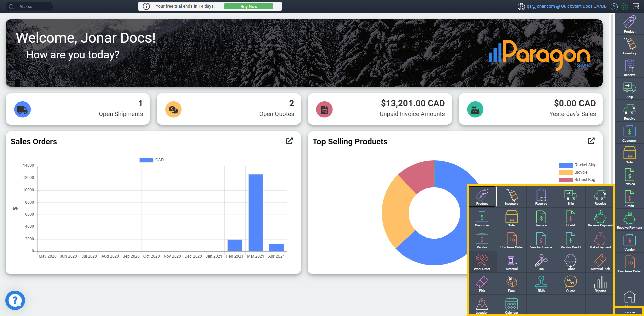
Task: Toggle the School Bag legend entry
Action: click(577, 180)
